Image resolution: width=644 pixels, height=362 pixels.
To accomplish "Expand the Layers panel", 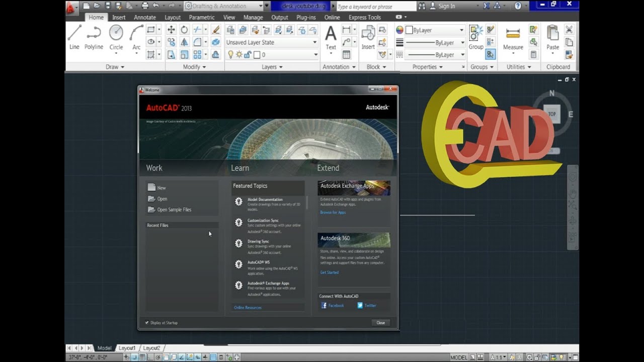I will point(272,67).
